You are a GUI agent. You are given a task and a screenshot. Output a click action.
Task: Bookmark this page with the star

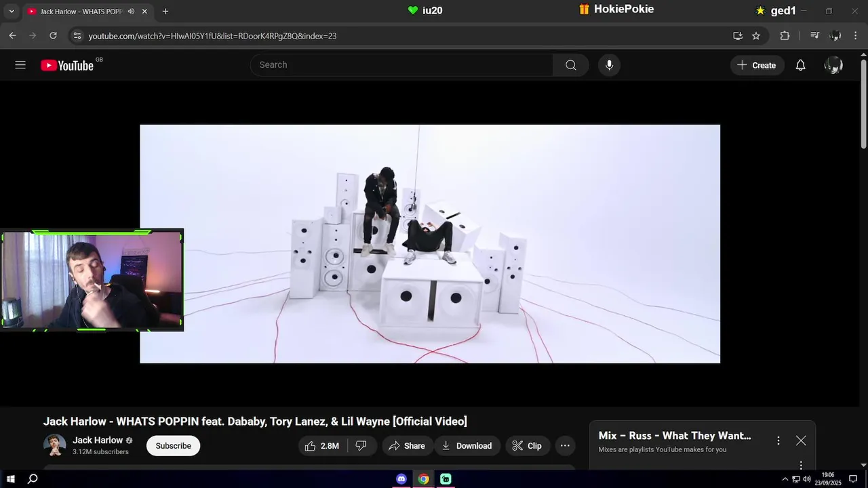pyautogui.click(x=756, y=36)
